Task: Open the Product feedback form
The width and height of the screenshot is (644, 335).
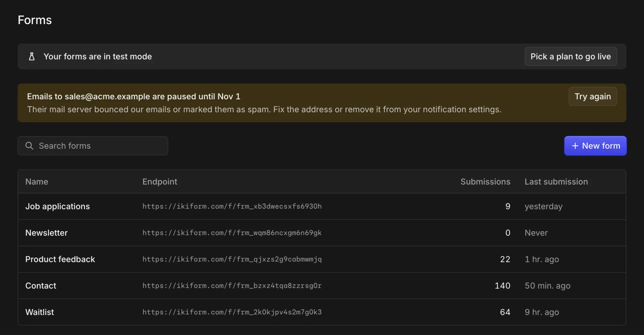Action: (x=60, y=259)
